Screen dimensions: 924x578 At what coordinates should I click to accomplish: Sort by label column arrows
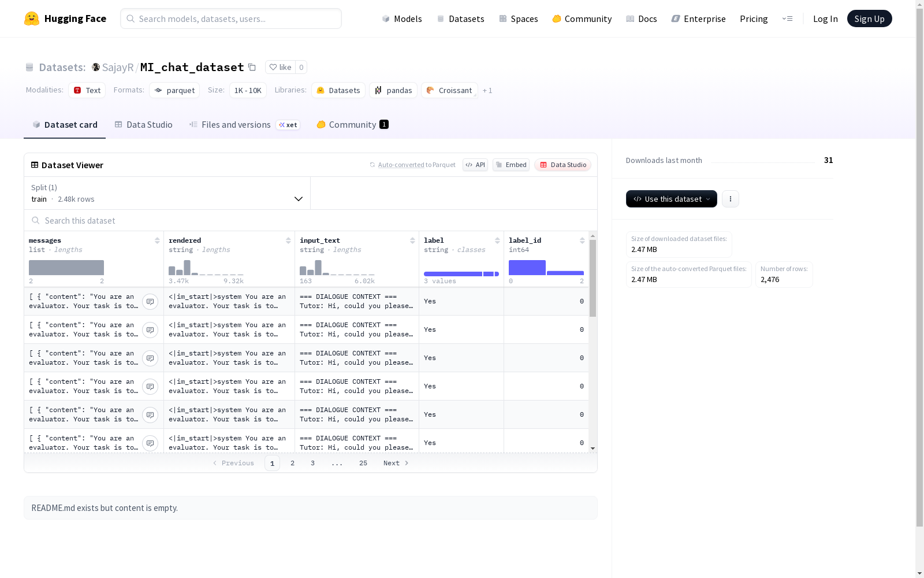pos(497,240)
